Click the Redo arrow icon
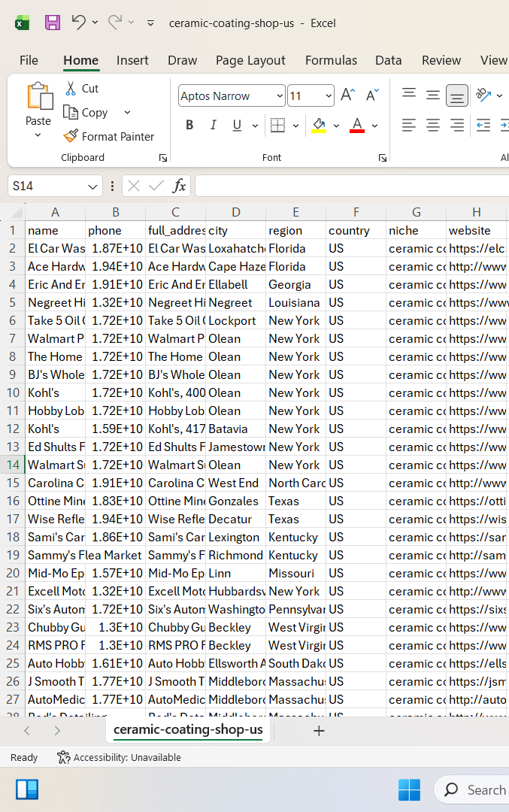Viewport: 509px width, 812px height. point(115,23)
